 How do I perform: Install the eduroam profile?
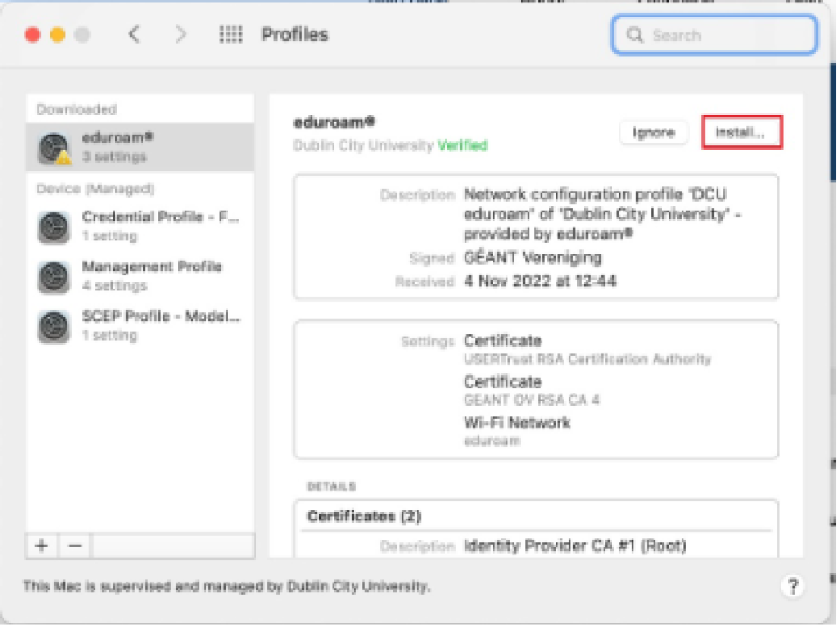[x=742, y=132]
